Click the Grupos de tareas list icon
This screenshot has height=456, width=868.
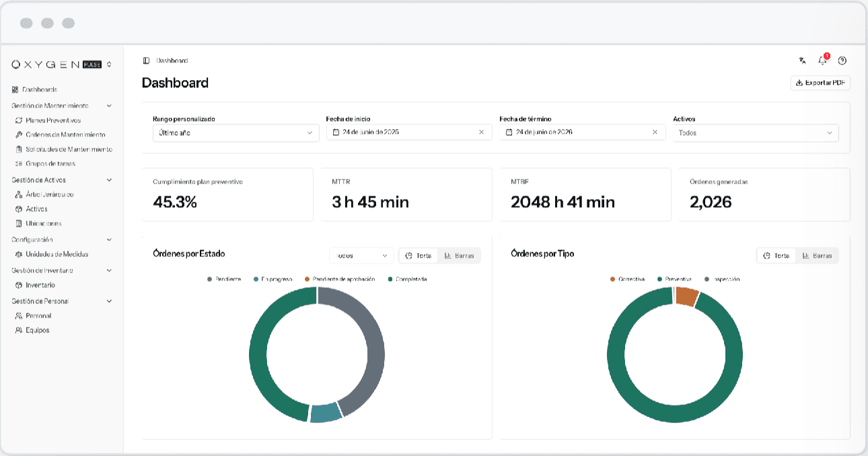[x=19, y=163]
